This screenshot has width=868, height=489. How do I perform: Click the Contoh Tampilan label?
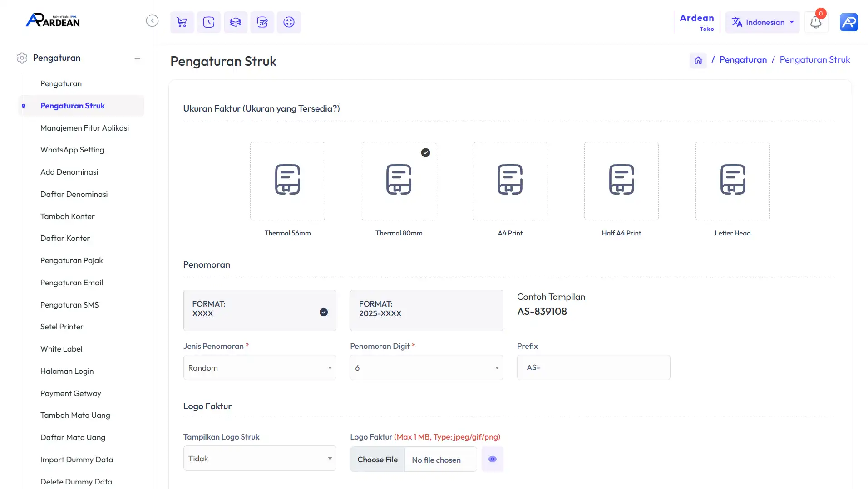551,297
